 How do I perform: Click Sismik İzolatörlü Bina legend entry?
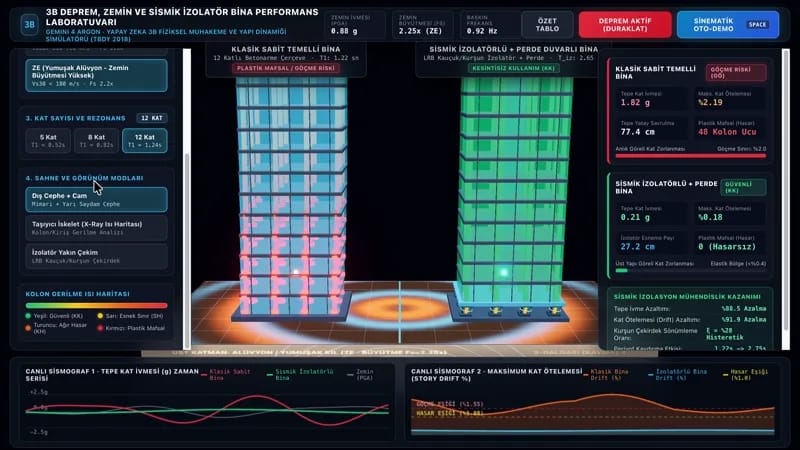(x=301, y=375)
